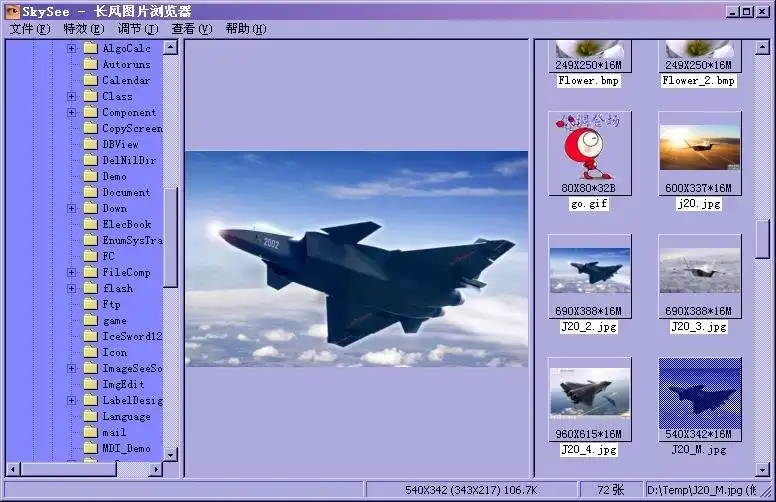Click the folder tree scroll up arrow
Viewport: 776px width, 502px height.
pyautogui.click(x=170, y=48)
